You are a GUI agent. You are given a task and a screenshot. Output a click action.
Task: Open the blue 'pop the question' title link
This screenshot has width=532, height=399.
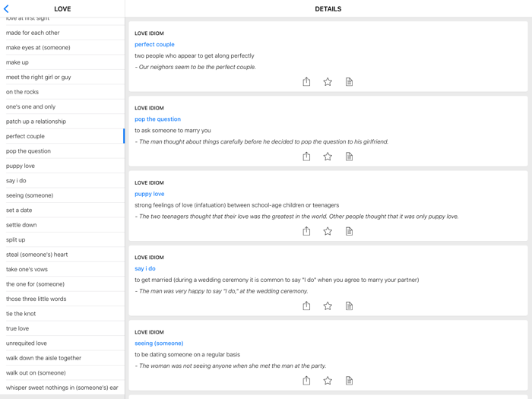click(157, 119)
